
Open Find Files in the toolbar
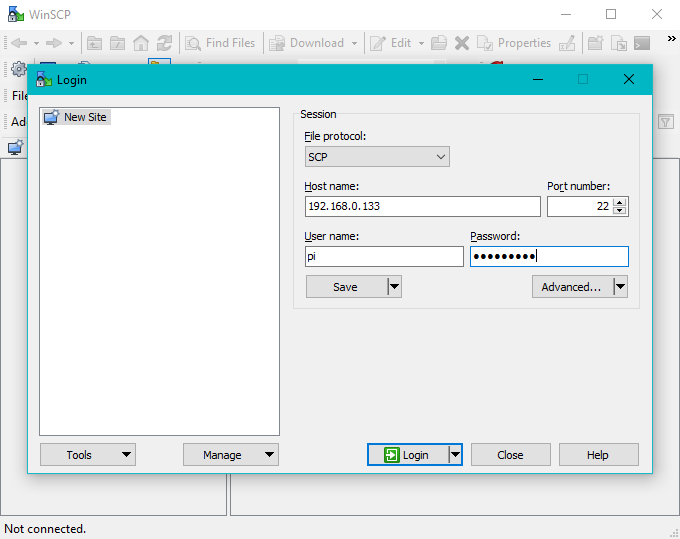[220, 43]
